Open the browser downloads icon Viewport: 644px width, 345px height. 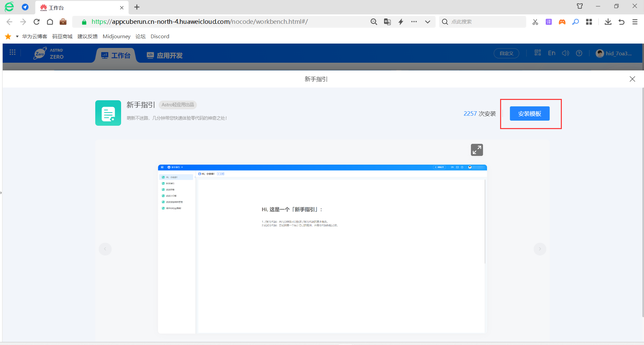click(608, 22)
